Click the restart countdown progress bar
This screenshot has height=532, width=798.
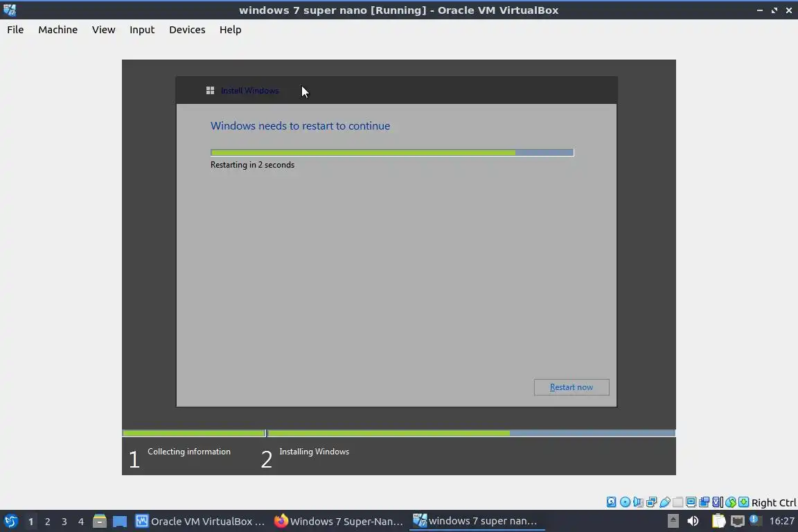coord(392,152)
